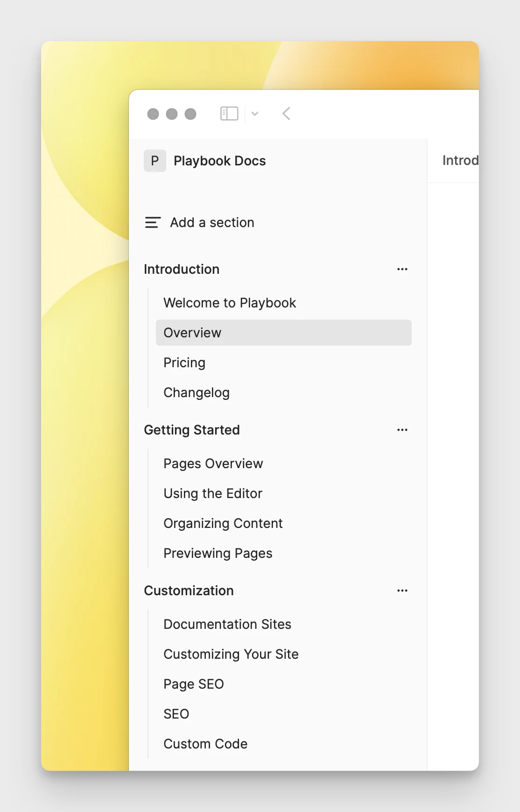Select the Customization section header
The width and height of the screenshot is (520, 812).
[x=189, y=591]
